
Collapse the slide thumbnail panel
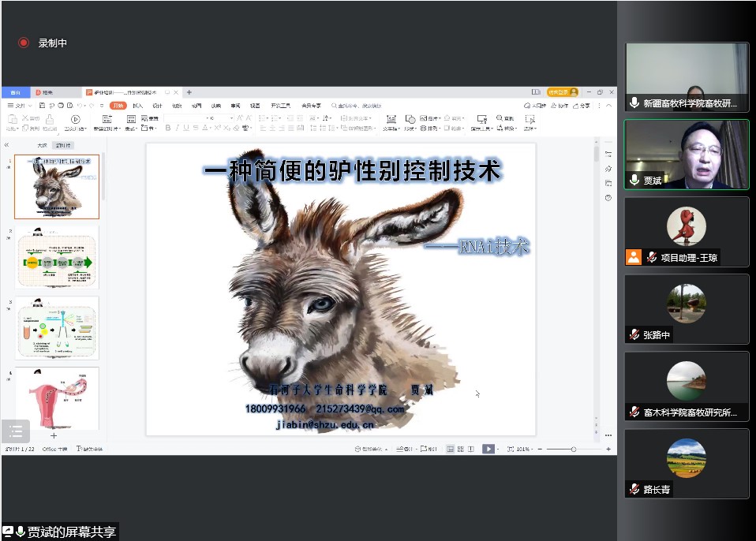tap(7, 145)
